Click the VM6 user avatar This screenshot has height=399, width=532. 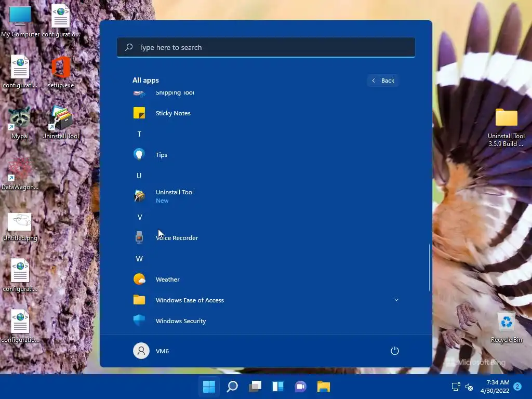[141, 351]
